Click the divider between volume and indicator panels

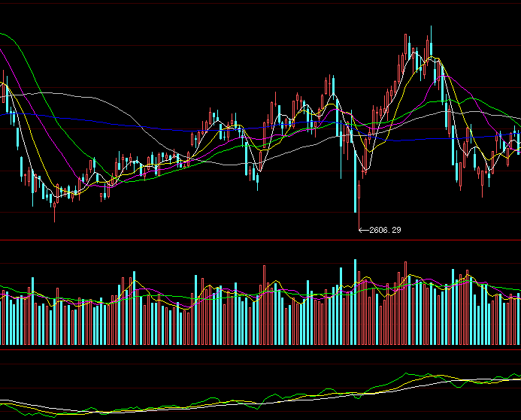coord(260,349)
